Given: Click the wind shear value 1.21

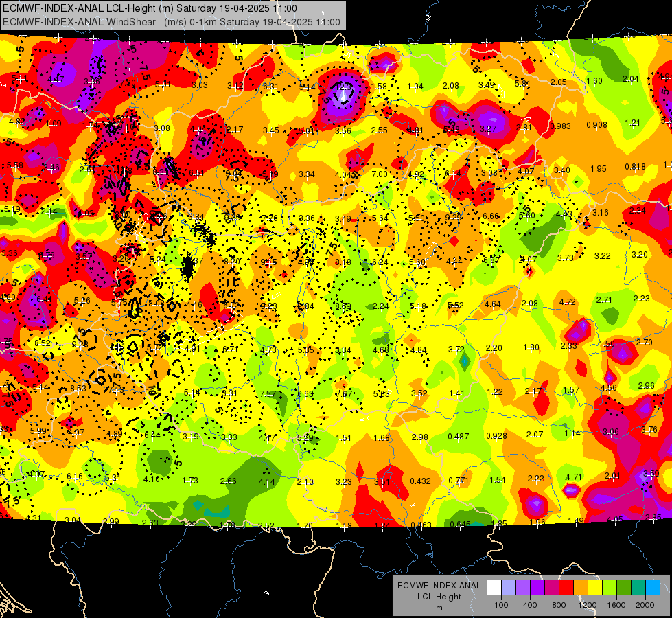Looking at the screenshot, I should [632, 123].
